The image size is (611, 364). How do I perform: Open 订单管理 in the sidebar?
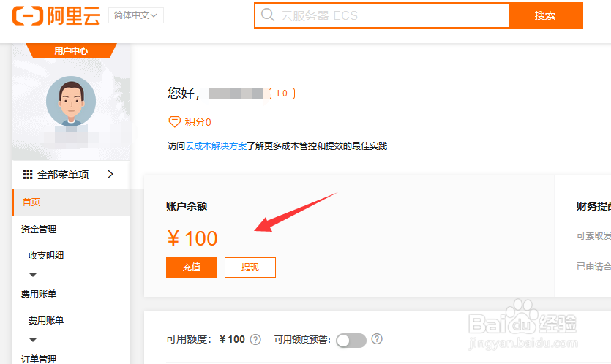39,359
